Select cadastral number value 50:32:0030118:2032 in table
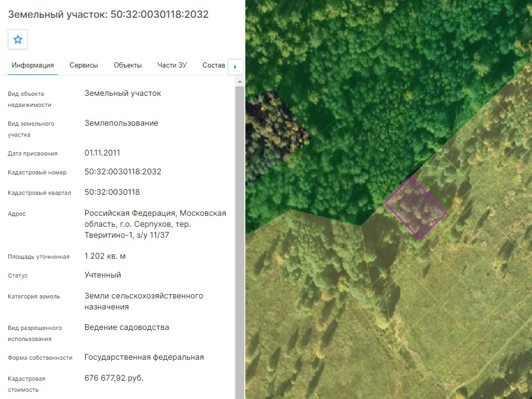The image size is (532, 399). pos(123,171)
